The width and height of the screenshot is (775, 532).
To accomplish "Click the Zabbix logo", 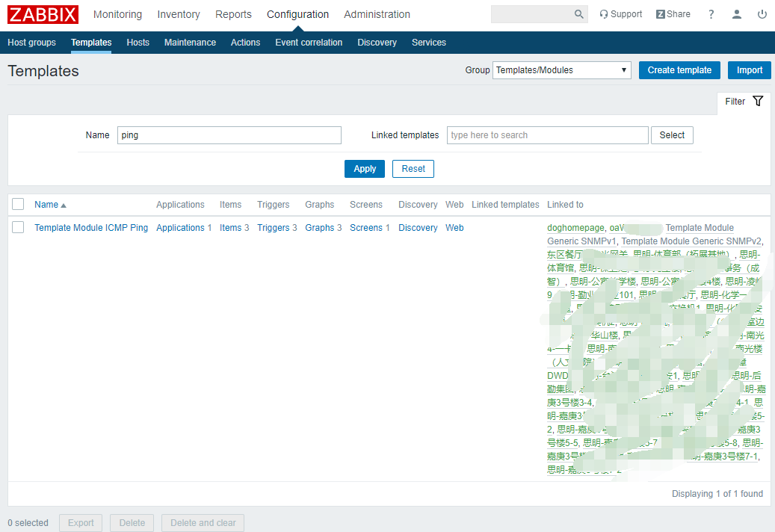I will pos(43,14).
